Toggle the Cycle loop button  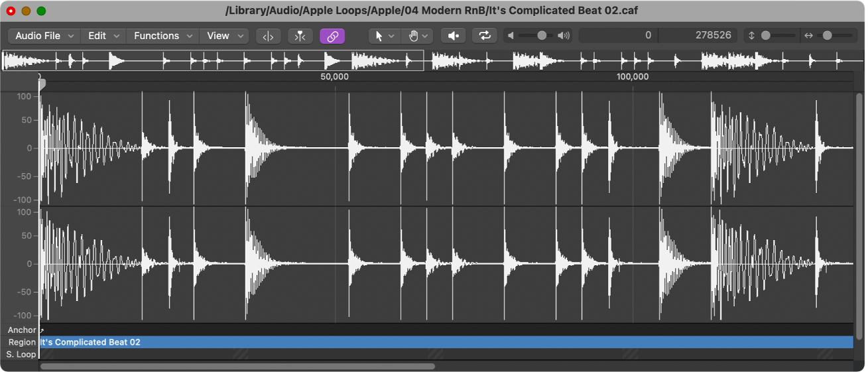pos(485,36)
